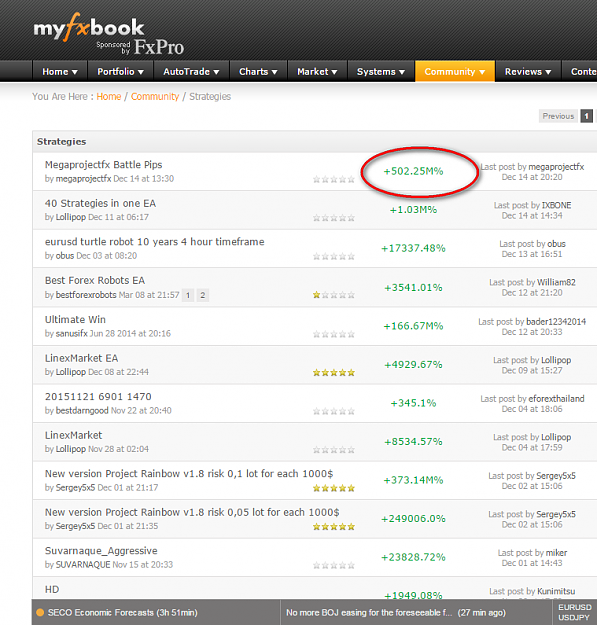Expand the Community dropdown arrow
This screenshot has height=625, width=597.
click(482, 73)
